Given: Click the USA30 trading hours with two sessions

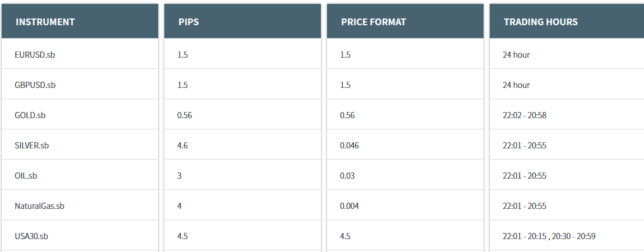Looking at the screenshot, I should click(567, 236).
